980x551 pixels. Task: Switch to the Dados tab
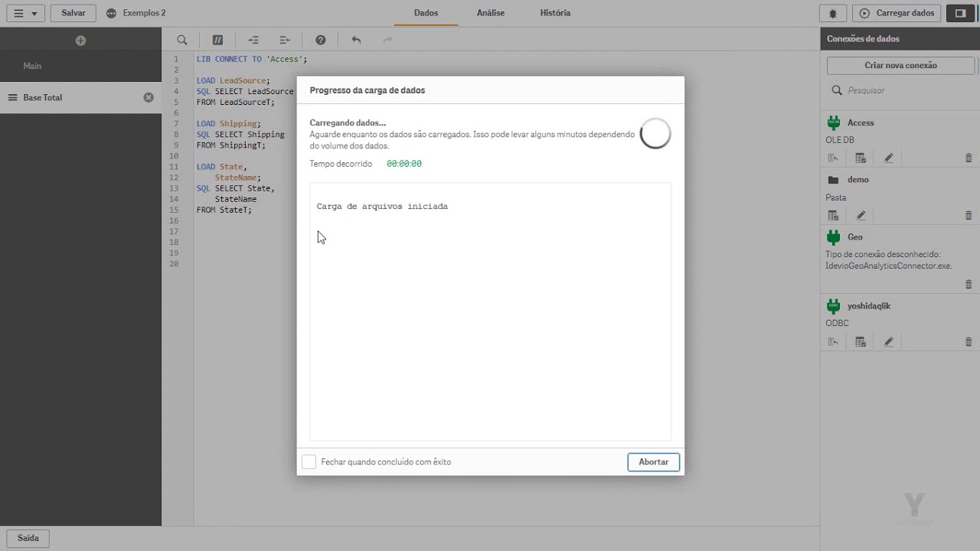(x=426, y=13)
